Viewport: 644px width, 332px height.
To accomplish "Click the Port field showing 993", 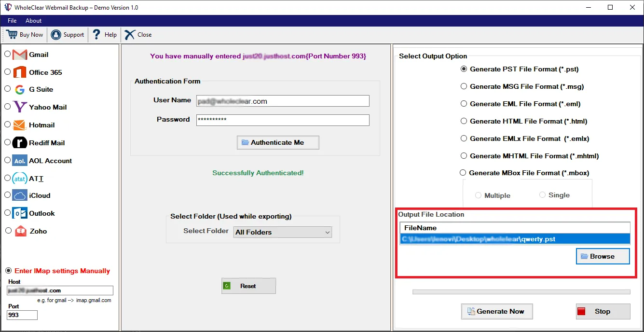I will coord(22,315).
